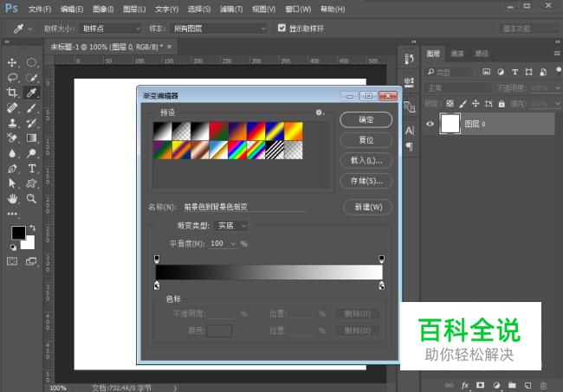The height and width of the screenshot is (392, 563).
Task: Hide 图层 0 using the eye icon
Action: tap(430, 124)
